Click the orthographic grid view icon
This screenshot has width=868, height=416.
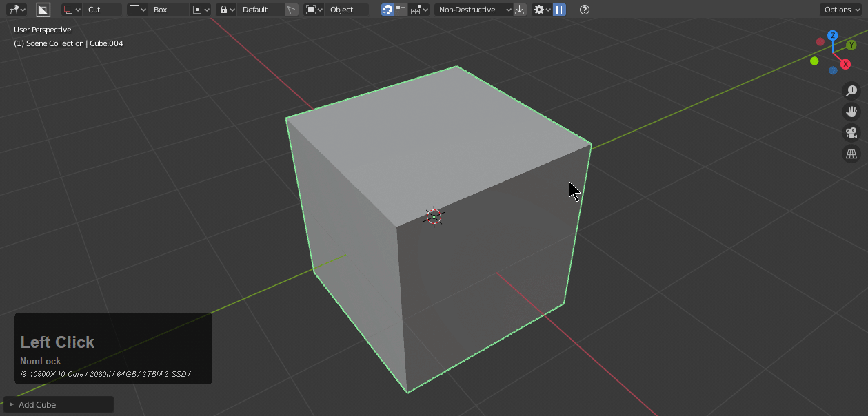(x=852, y=153)
